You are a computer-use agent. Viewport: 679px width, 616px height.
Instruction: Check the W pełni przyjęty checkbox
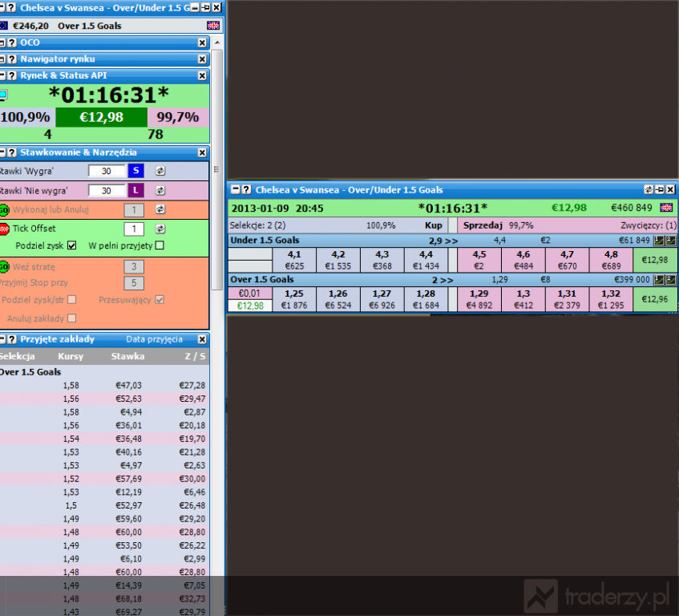click(x=160, y=245)
